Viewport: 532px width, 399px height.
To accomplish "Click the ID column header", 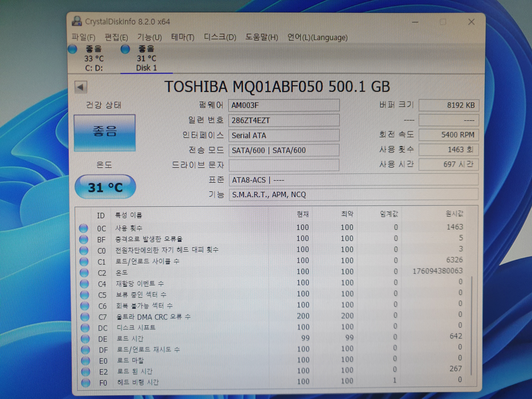I will [x=101, y=215].
